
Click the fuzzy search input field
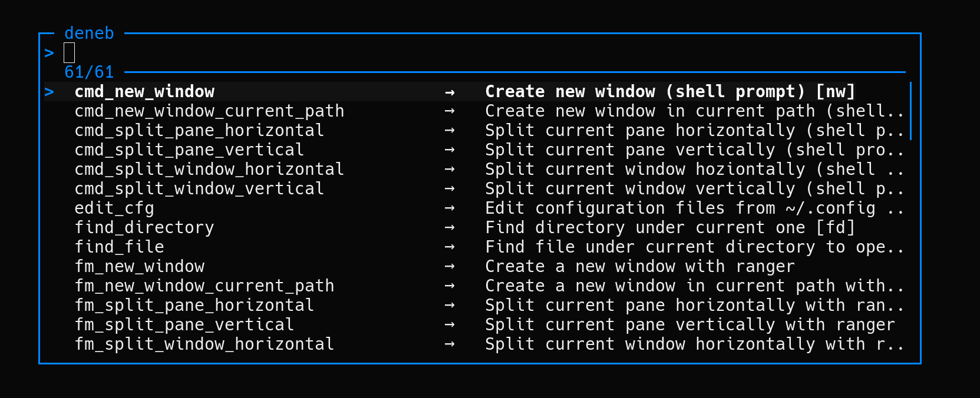tap(68, 52)
